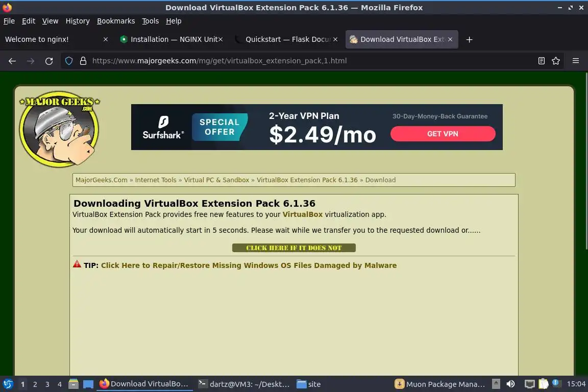Close the Flask Quickstart tab
588x392 pixels.
[335, 39]
